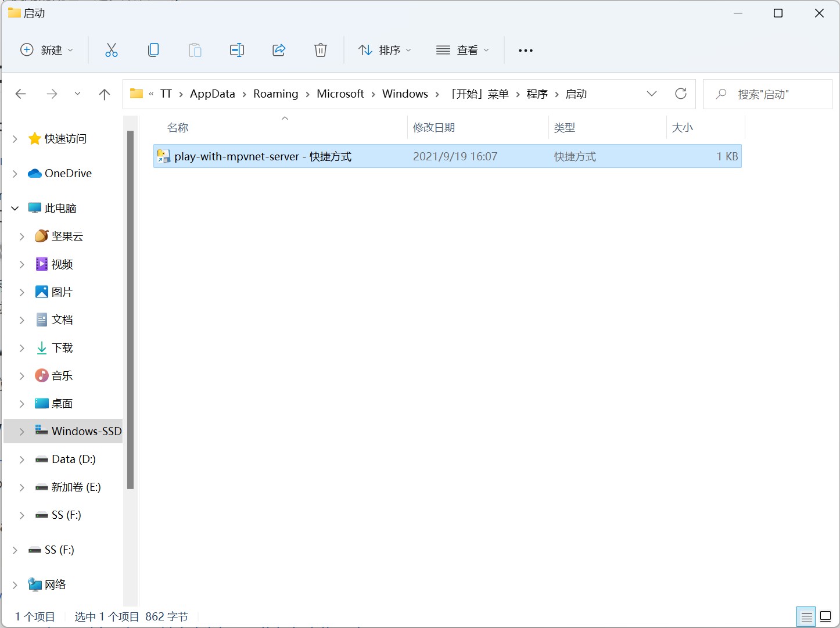Click the 1 KB size cell
Screen dimensions: 840x628
(727, 156)
